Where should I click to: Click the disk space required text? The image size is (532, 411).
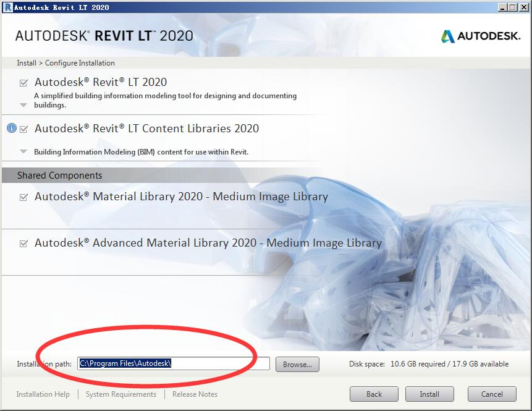click(x=429, y=364)
